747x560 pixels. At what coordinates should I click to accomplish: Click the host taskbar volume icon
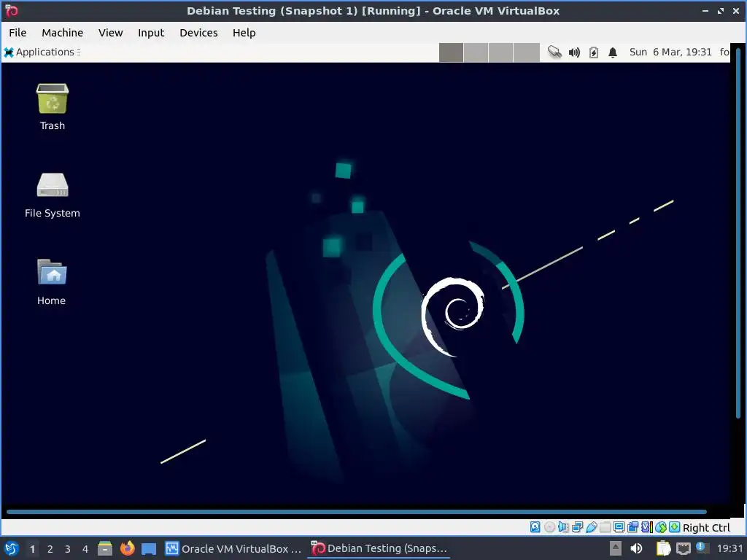636,548
